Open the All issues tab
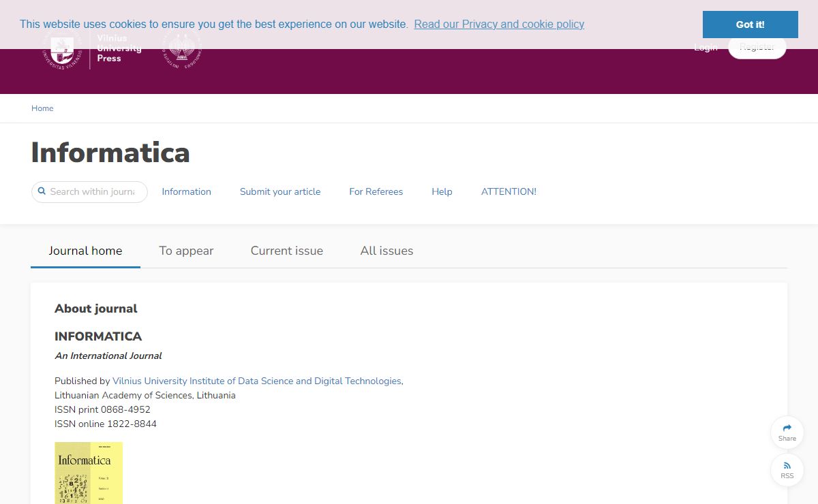818x504 pixels. coord(387,251)
